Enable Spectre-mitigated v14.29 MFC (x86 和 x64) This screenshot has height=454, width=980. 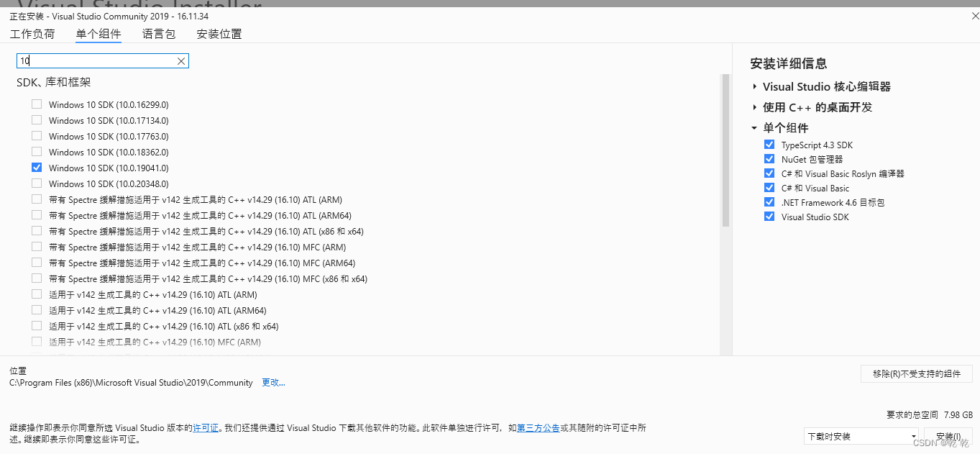pos(37,278)
